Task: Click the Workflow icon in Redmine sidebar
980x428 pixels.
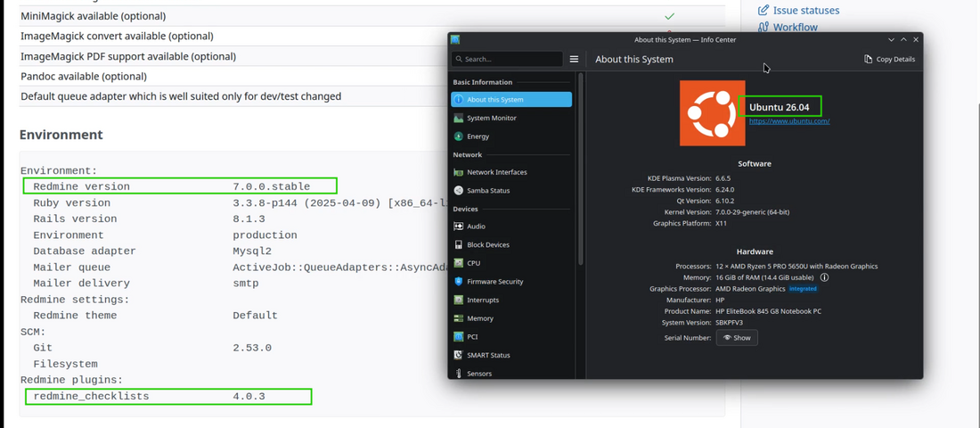Action: (764, 27)
